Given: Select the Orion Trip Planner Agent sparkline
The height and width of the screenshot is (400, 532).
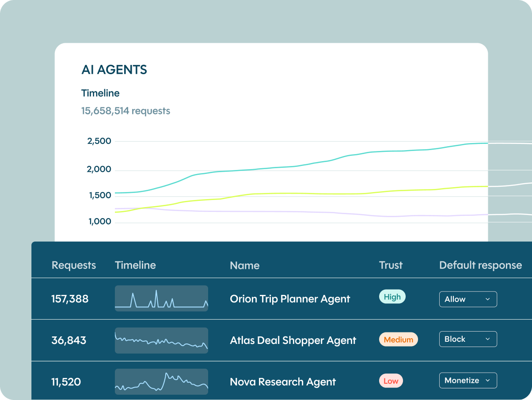Looking at the screenshot, I should click(x=161, y=298).
